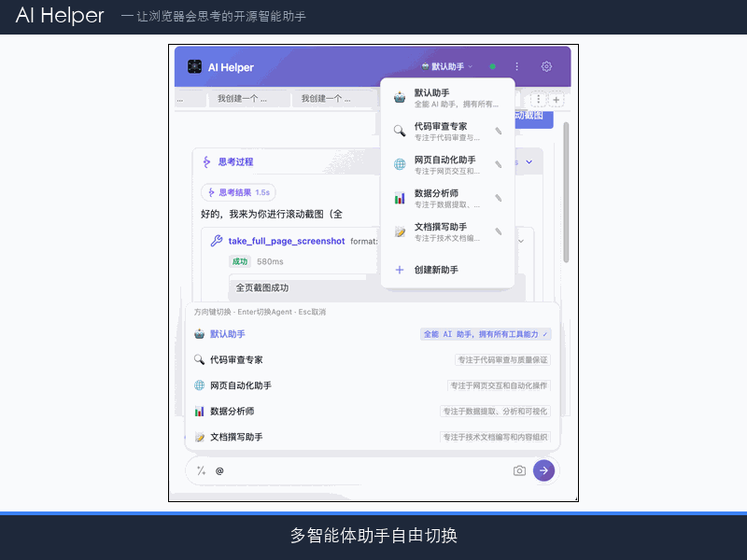Viewport: 747px width, 560px height.
Task: Edit 数据分析师 with its pencil icon
Action: tap(499, 198)
